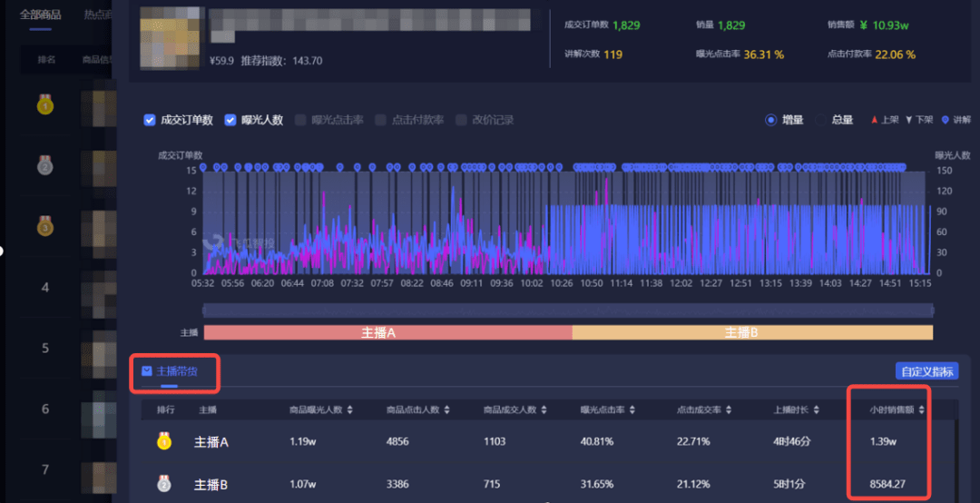This screenshot has width=980, height=503.
Task: Click the 下架 down-triangle legend icon
Action: click(x=909, y=120)
